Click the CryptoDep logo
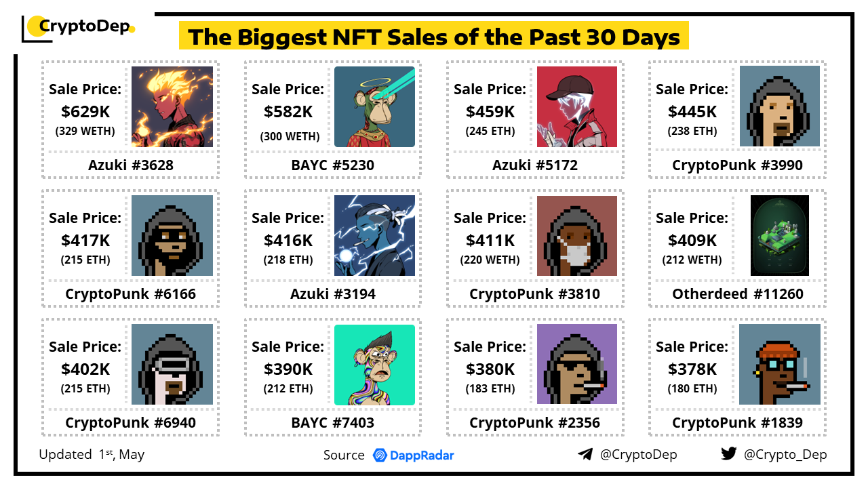The width and height of the screenshot is (868, 488). point(79,27)
